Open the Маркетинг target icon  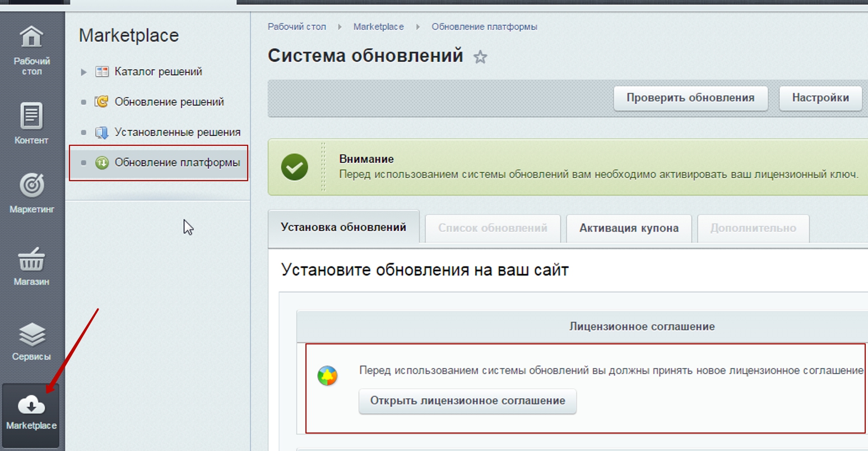(x=31, y=186)
